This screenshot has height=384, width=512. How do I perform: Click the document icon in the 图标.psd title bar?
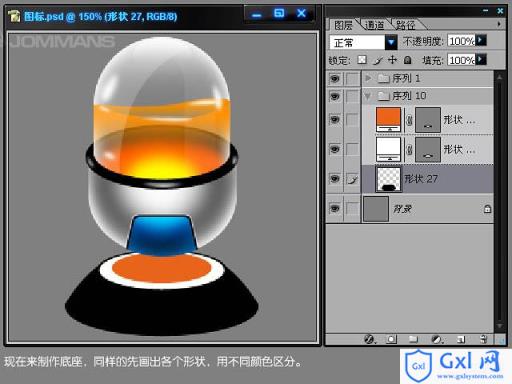14,16
